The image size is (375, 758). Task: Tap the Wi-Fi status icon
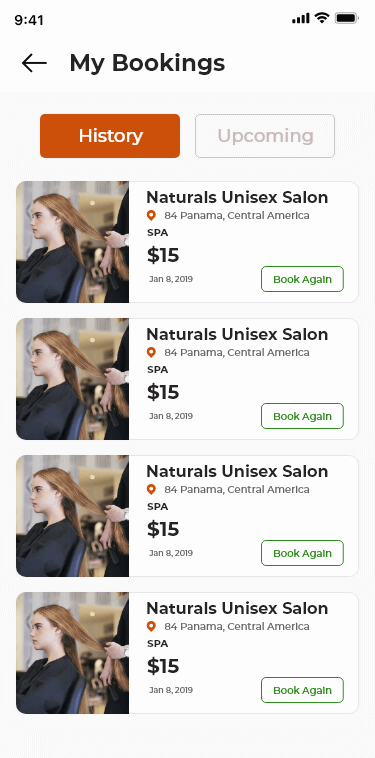tap(321, 18)
